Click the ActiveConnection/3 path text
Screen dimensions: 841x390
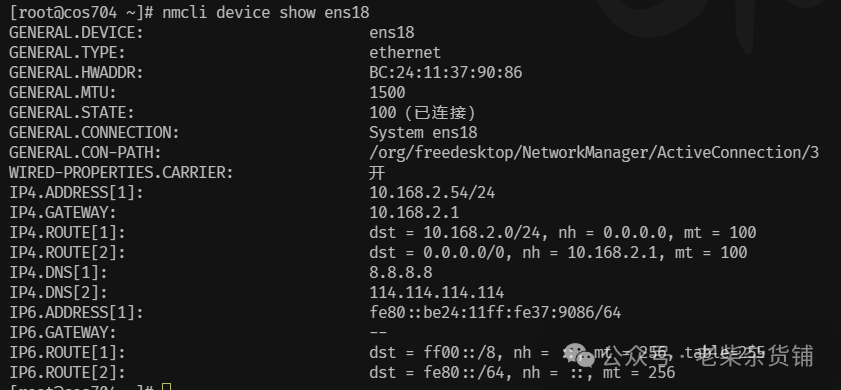click(594, 153)
